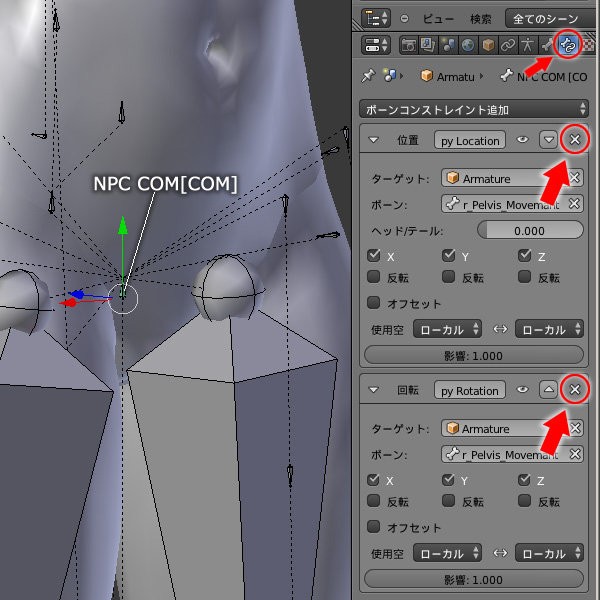
Task: Open Location constraint target space dropdown
Action: [x=447, y=329]
